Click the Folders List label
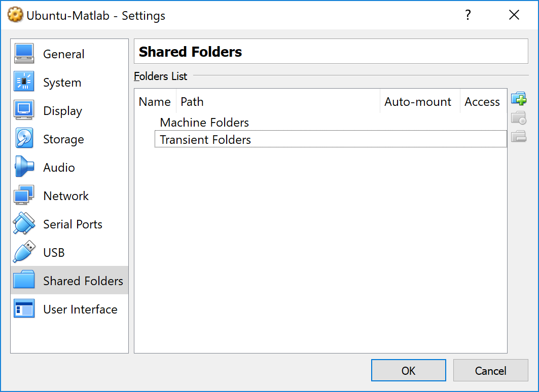The width and height of the screenshot is (539, 392). (161, 76)
